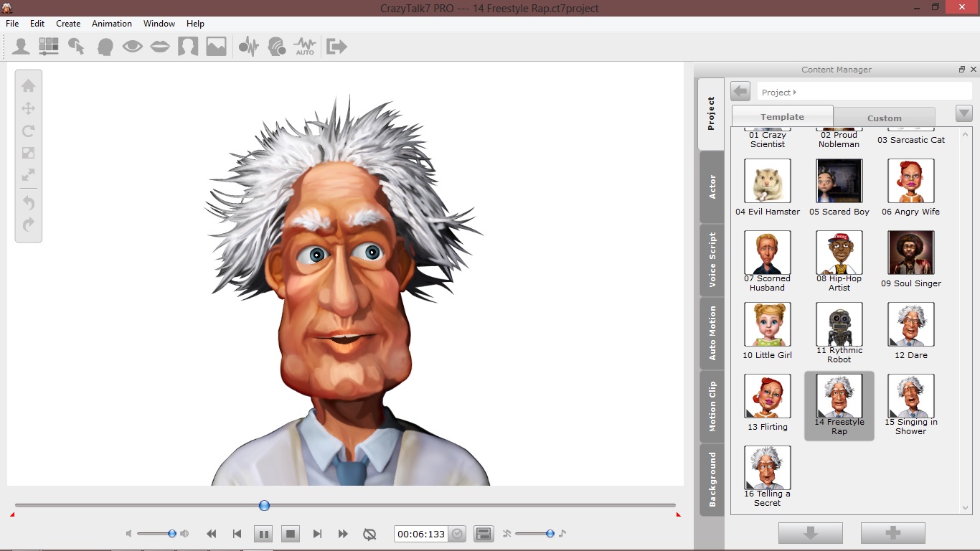Select 09 Soul Singer template thumbnail
Image resolution: width=980 pixels, height=551 pixels.
coord(911,253)
